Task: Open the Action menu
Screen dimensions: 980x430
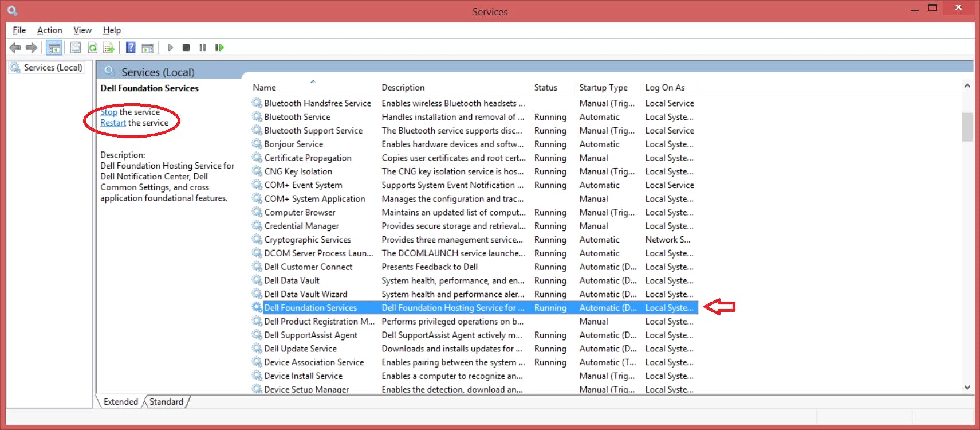Action: (x=49, y=30)
